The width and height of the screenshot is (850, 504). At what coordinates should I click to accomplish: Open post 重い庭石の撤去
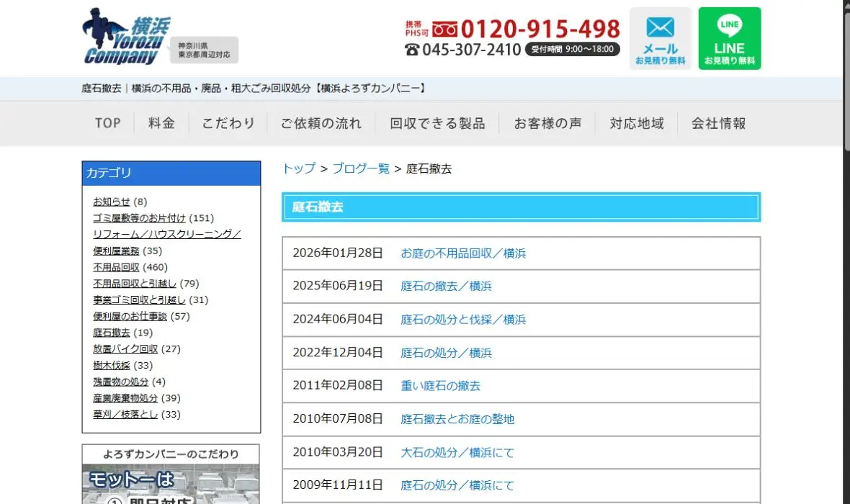point(440,385)
